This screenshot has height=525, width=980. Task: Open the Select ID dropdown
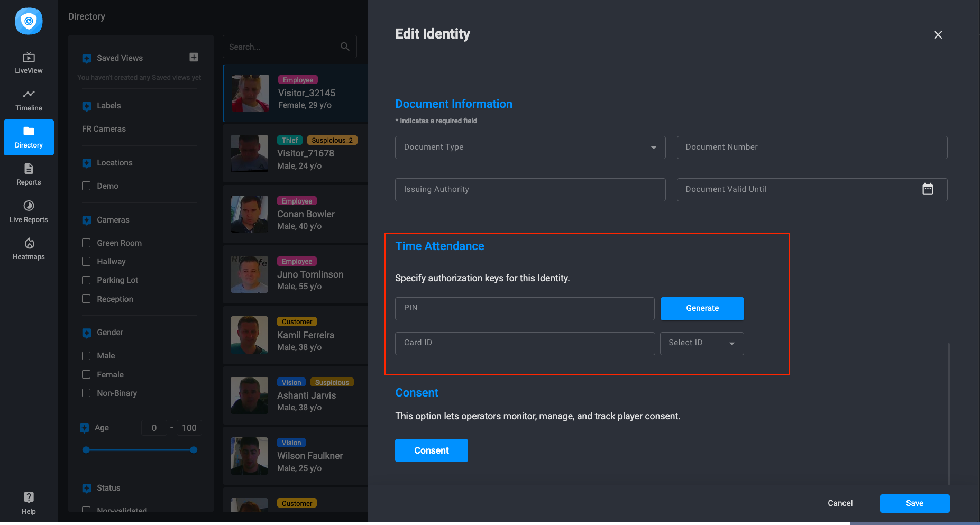pos(702,343)
